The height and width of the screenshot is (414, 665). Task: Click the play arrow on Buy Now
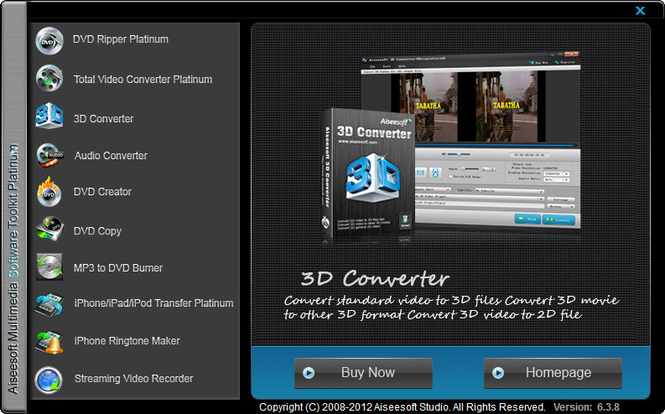coord(309,373)
